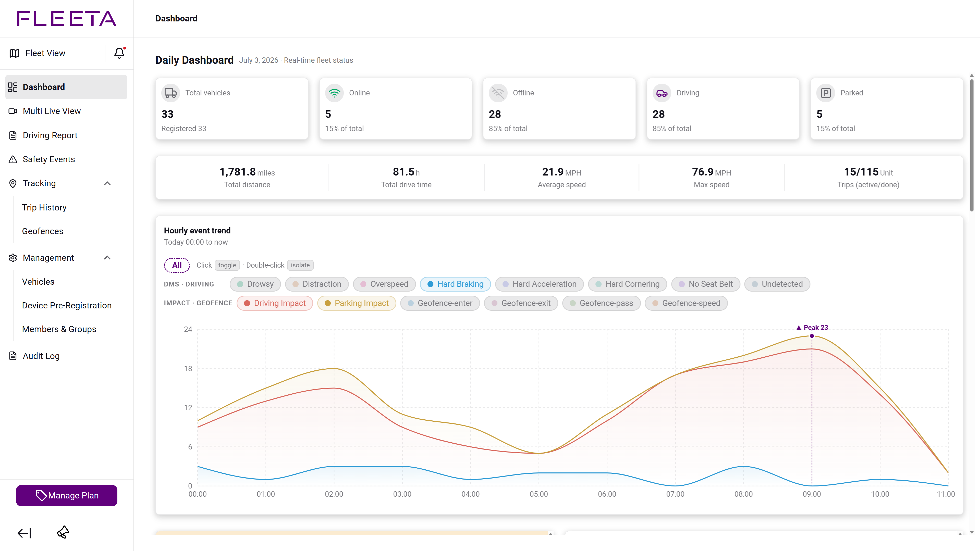Screen dimensions: 980x551
Task: Toggle the Hard Braking series off
Action: (x=455, y=284)
